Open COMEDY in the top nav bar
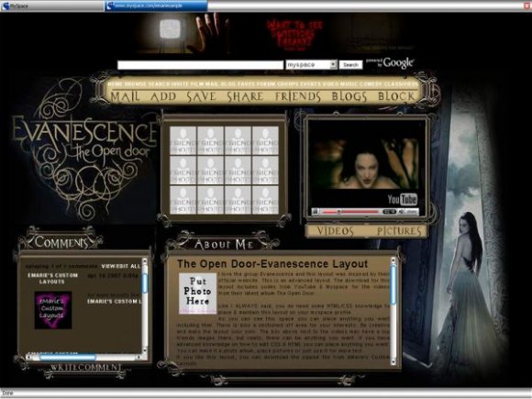 tap(371, 83)
